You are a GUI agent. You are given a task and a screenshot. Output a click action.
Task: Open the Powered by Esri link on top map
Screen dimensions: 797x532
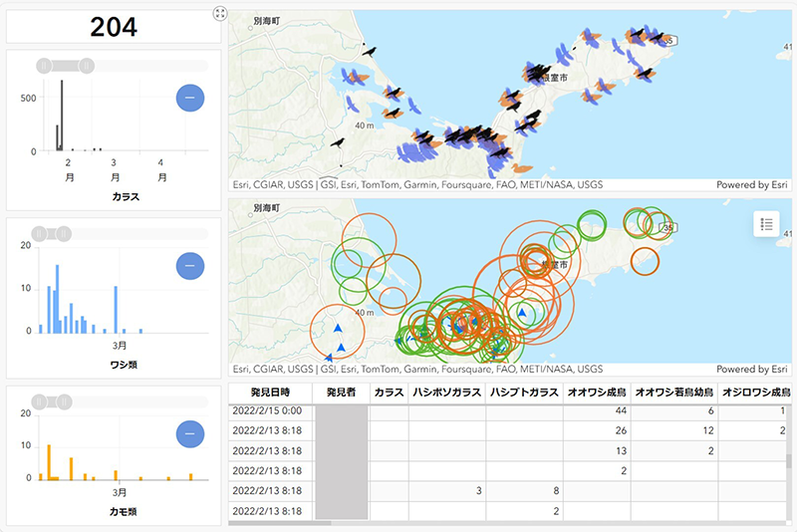[753, 184]
